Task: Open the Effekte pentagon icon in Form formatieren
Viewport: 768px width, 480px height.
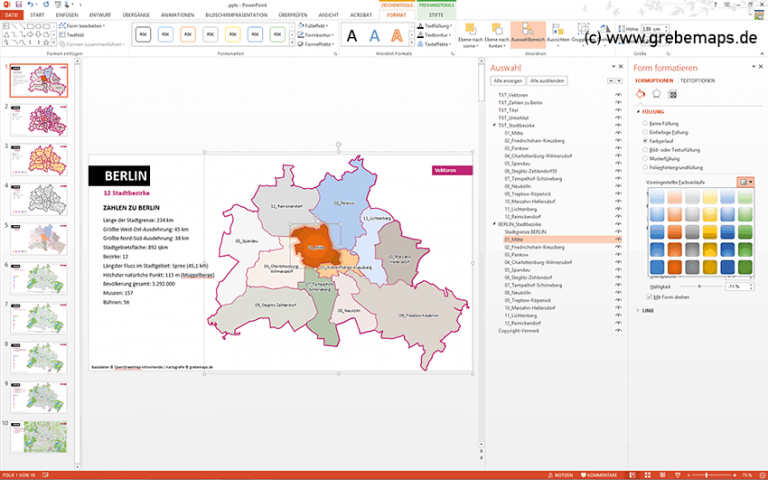Action: coord(656,94)
